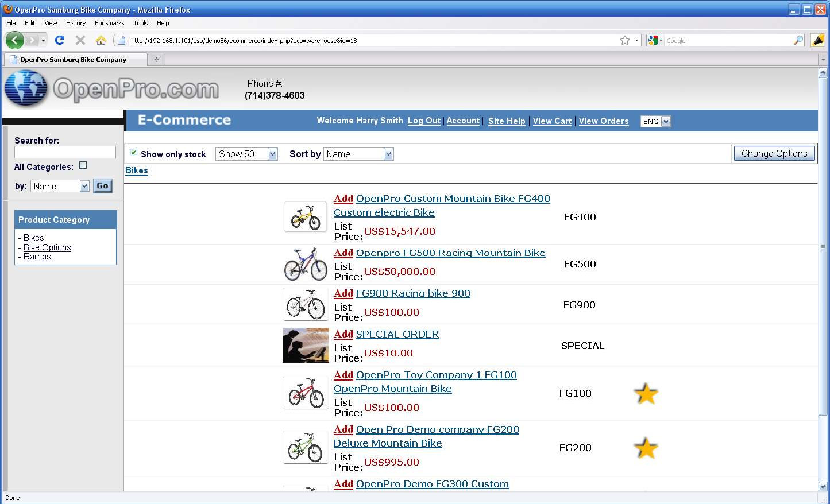
Task: Click the Search for text field
Action: pyautogui.click(x=65, y=152)
